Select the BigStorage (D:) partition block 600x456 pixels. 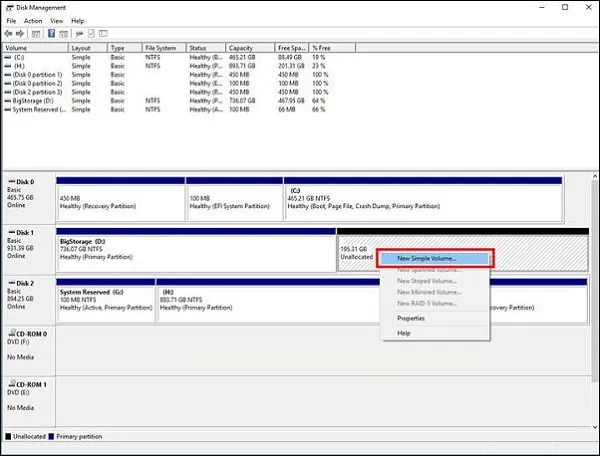[x=195, y=249]
